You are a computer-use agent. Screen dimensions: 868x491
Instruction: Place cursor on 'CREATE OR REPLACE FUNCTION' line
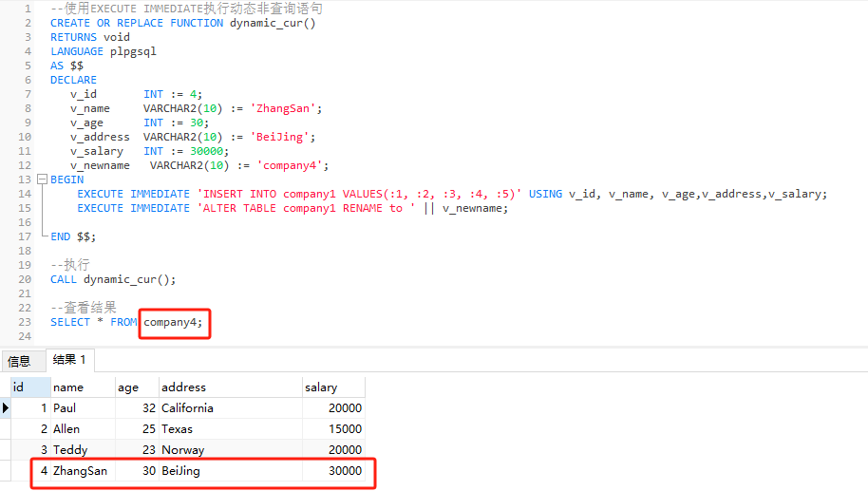(182, 23)
